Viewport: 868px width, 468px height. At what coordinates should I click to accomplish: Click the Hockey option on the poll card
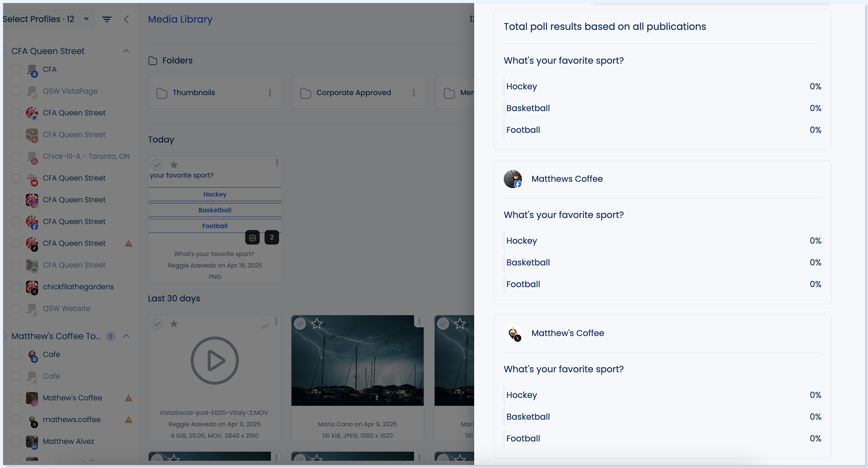(215, 194)
